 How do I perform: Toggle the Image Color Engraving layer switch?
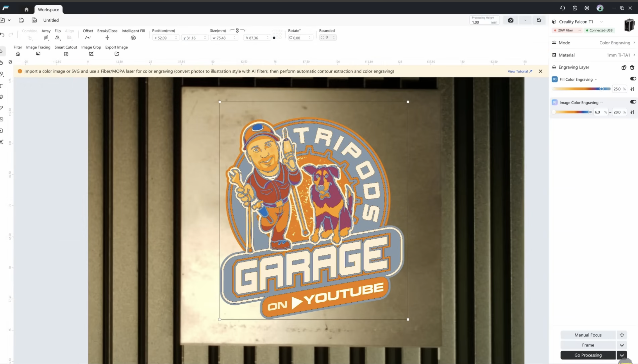point(633,102)
